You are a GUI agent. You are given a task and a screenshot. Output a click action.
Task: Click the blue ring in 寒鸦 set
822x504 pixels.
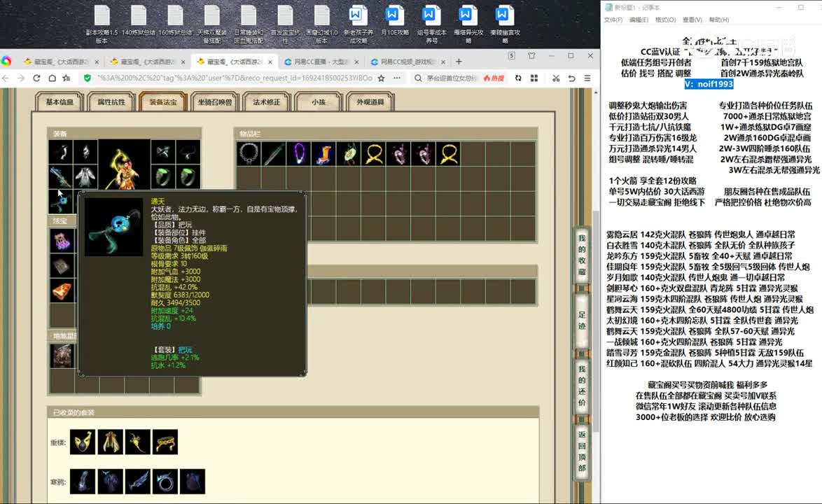point(165,482)
